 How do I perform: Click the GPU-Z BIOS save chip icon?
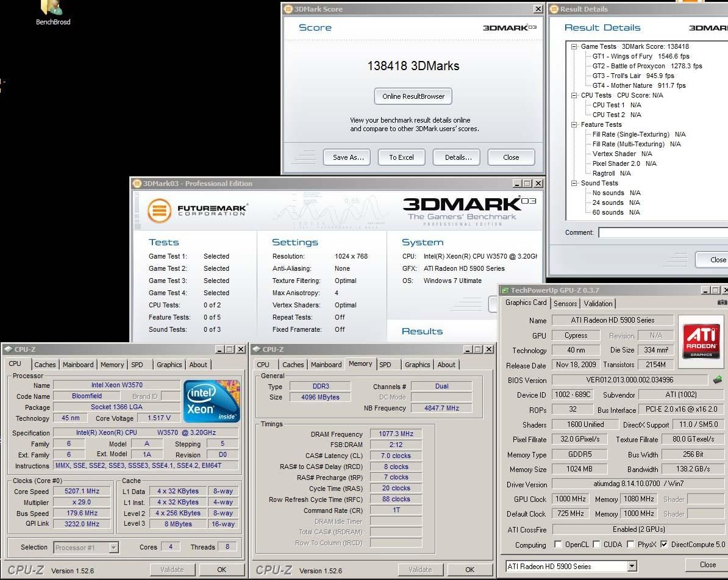717,380
